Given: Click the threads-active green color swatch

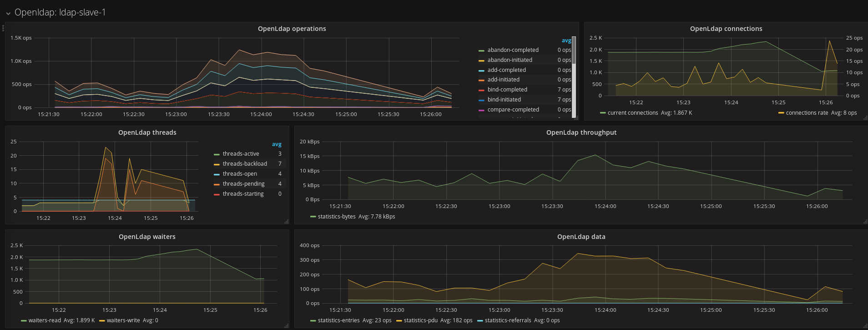Looking at the screenshot, I should click(217, 154).
